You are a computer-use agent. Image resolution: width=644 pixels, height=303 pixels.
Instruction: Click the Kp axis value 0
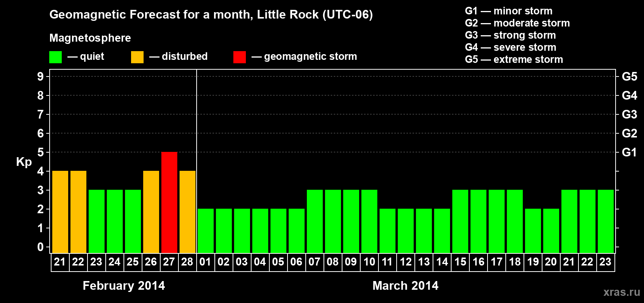click(41, 247)
